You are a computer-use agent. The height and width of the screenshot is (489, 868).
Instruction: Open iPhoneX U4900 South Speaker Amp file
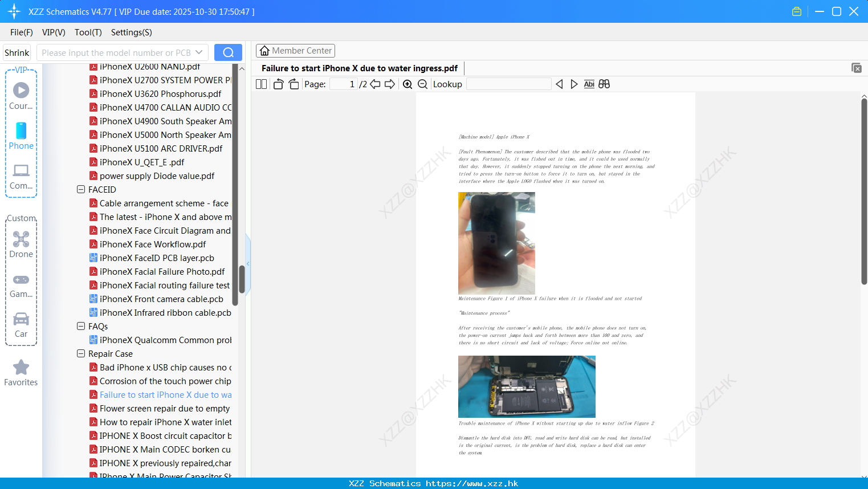click(165, 121)
